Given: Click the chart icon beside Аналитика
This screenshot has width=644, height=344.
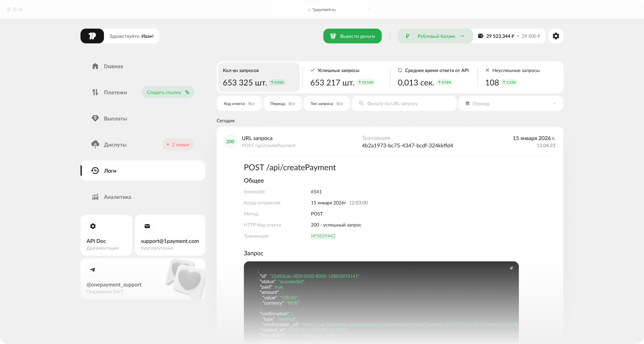Looking at the screenshot, I should pyautogui.click(x=95, y=197).
